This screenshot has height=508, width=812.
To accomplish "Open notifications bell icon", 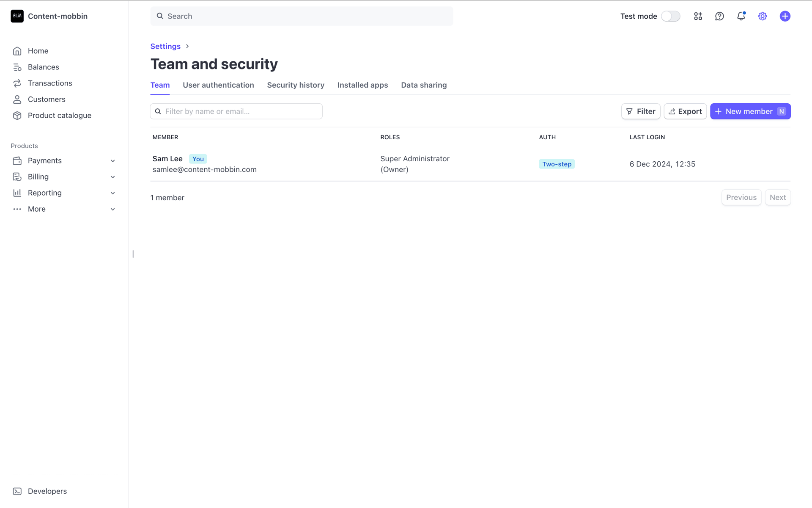I will pyautogui.click(x=741, y=16).
